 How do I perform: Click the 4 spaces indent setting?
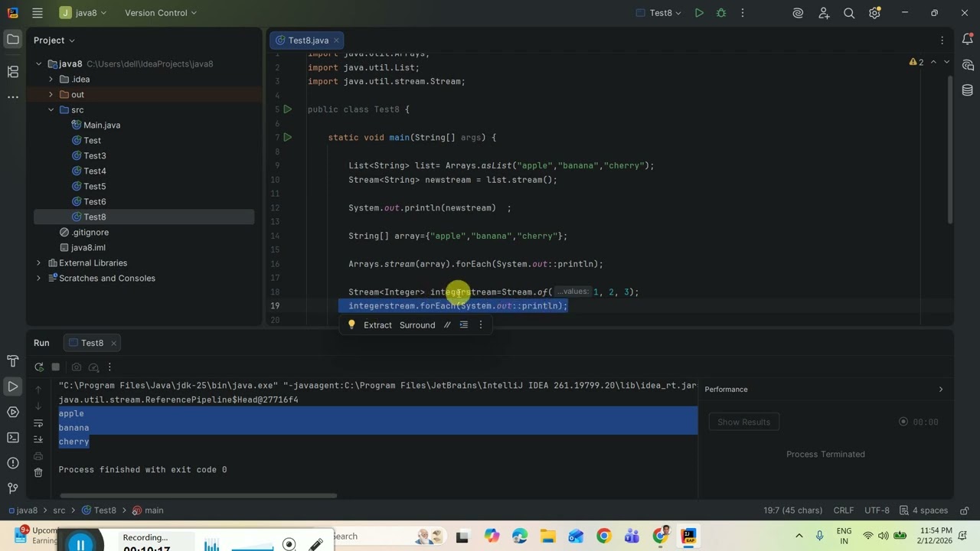coord(924,510)
